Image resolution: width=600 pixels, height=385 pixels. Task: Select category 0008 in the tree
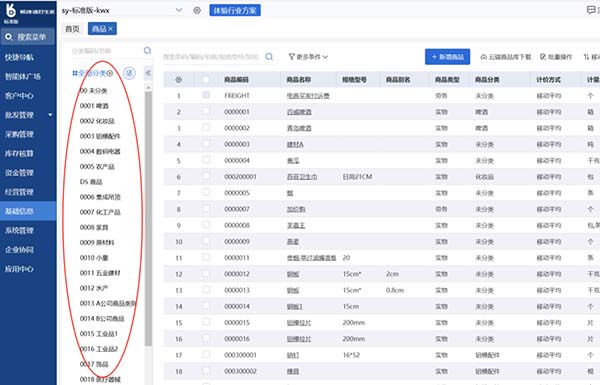pos(94,227)
